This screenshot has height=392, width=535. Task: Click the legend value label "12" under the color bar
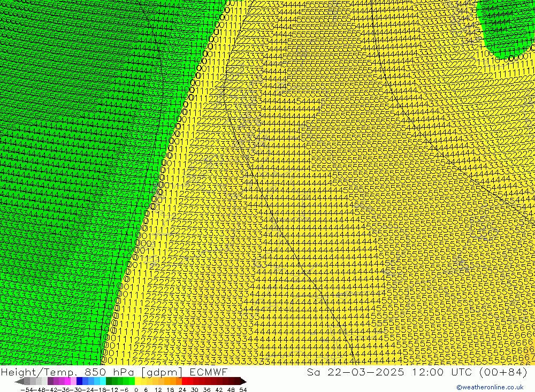click(158, 390)
